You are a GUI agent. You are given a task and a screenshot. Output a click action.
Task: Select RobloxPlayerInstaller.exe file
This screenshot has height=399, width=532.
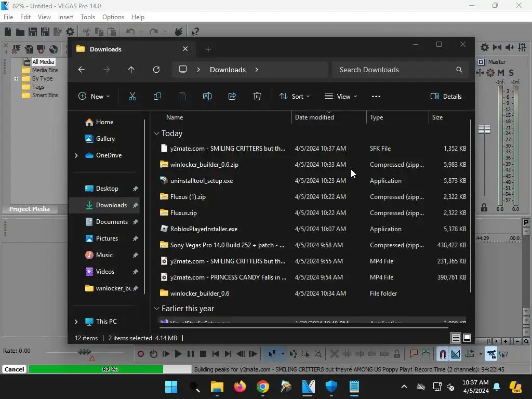[313, 229]
